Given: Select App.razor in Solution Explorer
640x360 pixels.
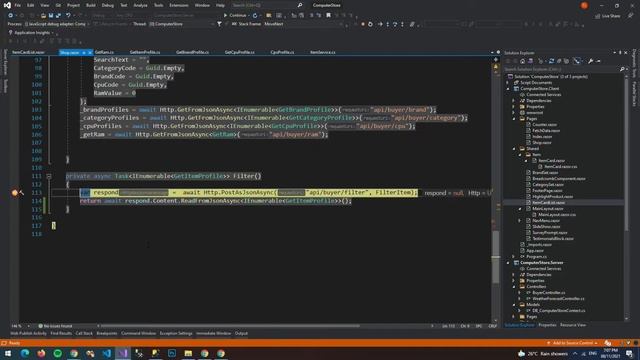Looking at the screenshot, I should pos(535,251).
